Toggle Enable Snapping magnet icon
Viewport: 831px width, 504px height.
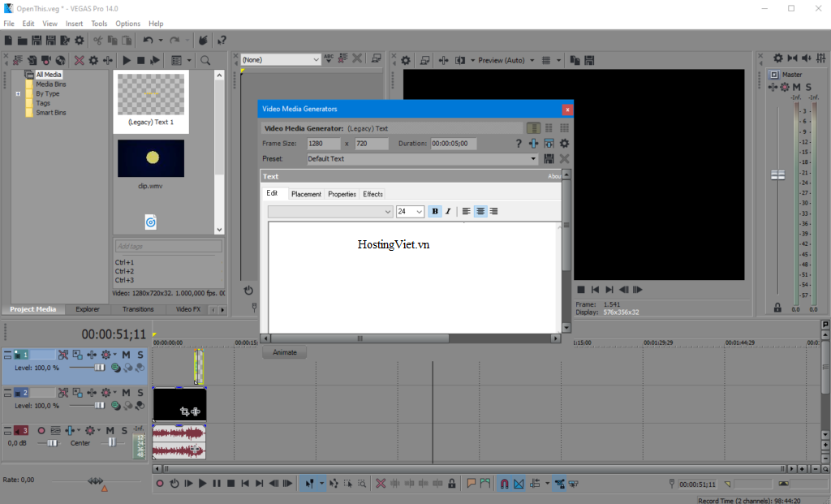coord(504,484)
